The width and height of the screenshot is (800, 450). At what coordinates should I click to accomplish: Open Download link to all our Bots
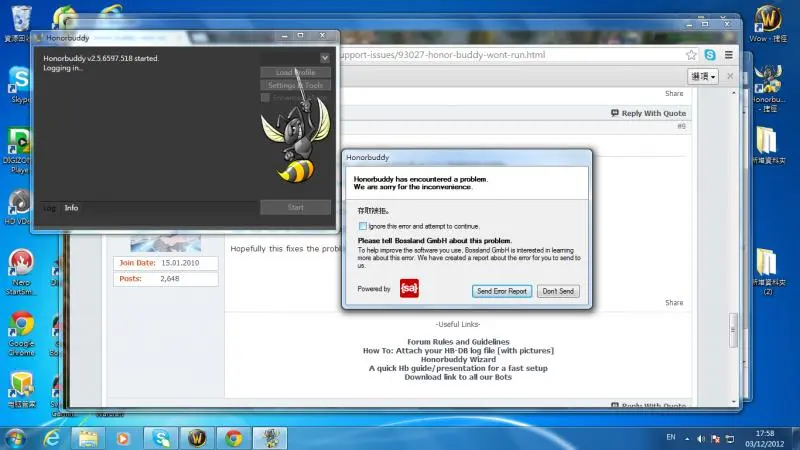pos(458,377)
